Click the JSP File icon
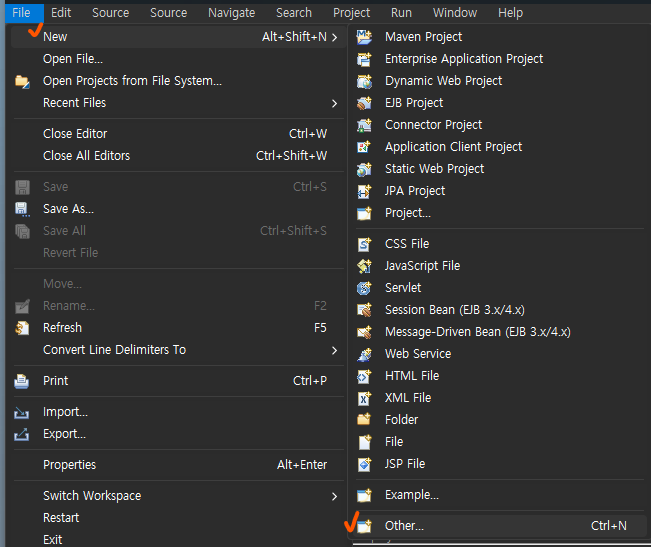 coord(364,464)
